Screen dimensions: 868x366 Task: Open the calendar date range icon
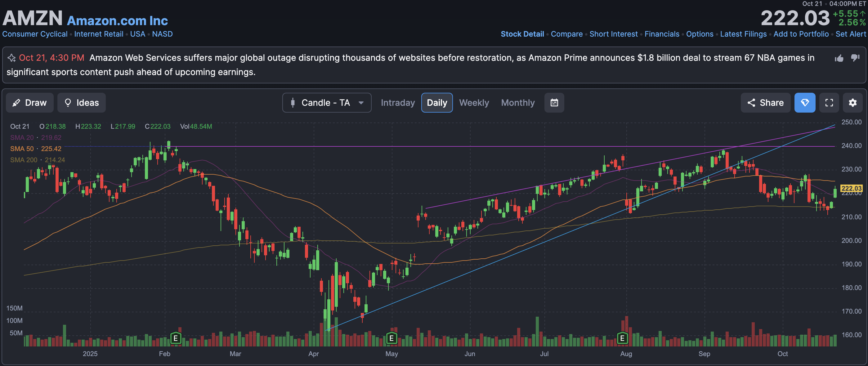[x=554, y=103]
